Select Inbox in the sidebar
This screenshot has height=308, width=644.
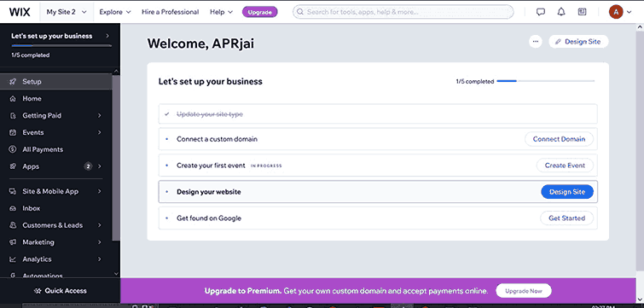click(55, 208)
